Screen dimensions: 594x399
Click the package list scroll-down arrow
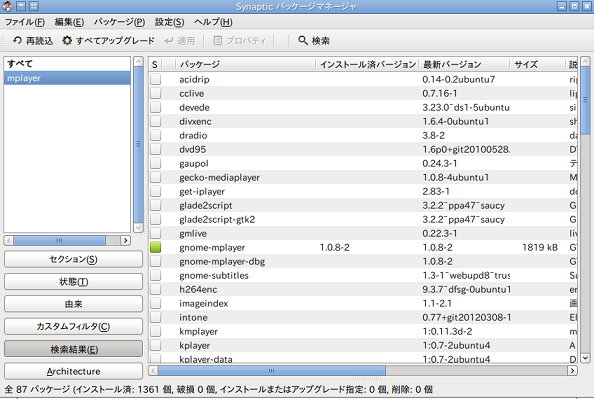585,358
